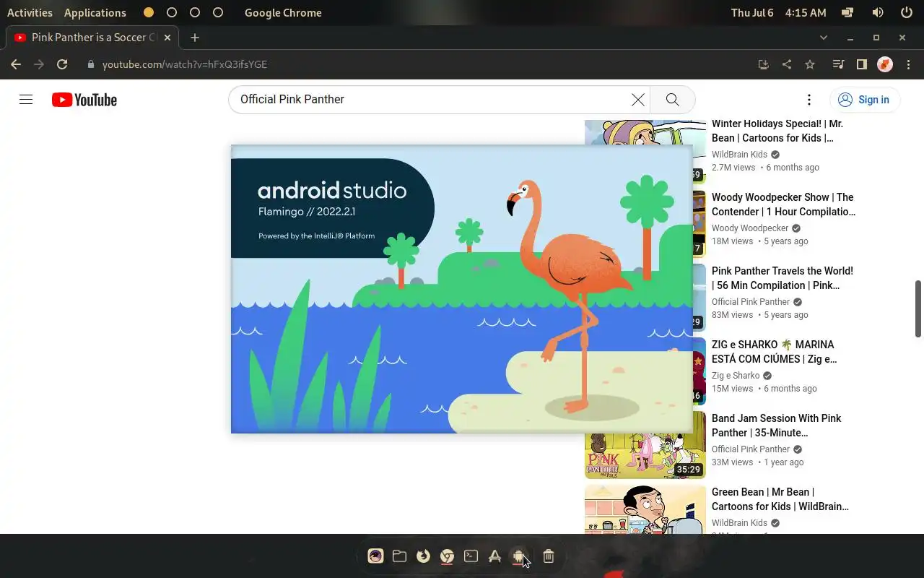Switch to first workspace indicator

tap(149, 12)
